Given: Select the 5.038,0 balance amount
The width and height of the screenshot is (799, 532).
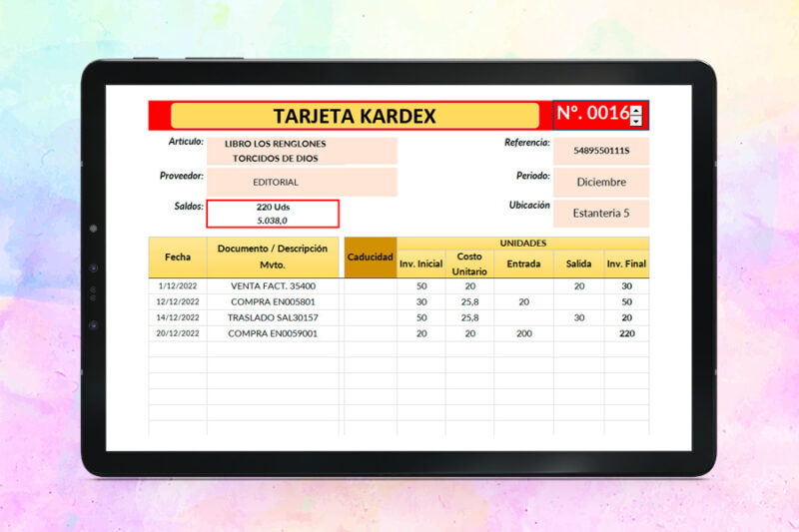Looking at the screenshot, I should coord(272,221).
